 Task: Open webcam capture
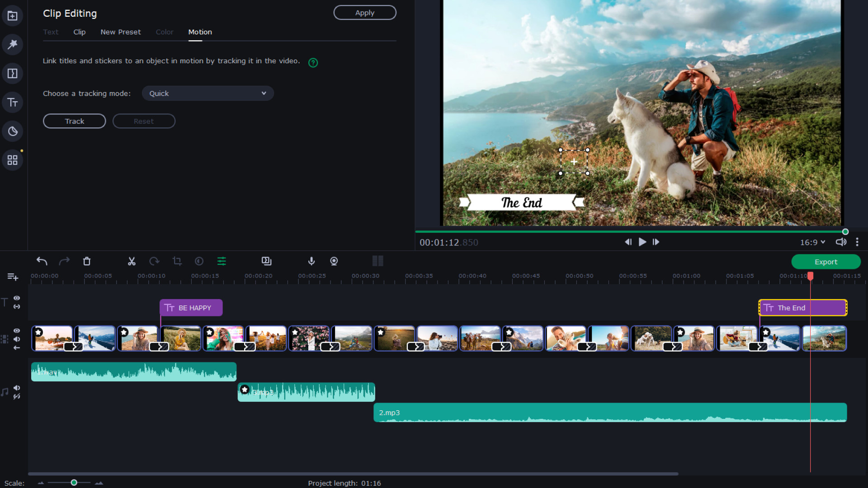pos(335,261)
